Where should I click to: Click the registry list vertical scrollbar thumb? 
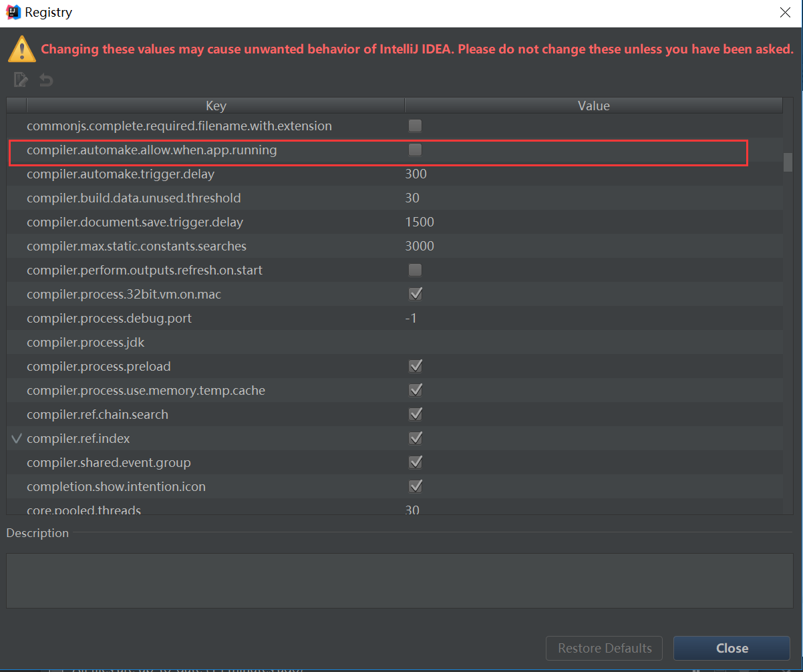tap(788, 162)
